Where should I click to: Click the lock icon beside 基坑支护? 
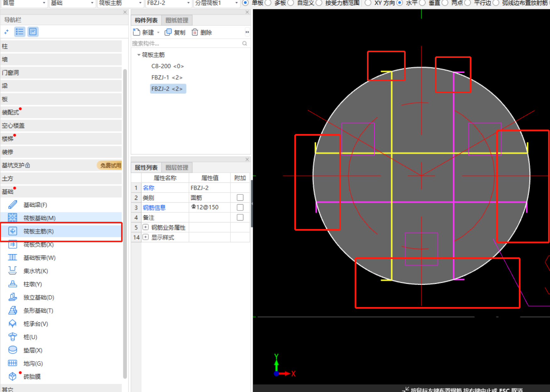[x=28, y=165]
